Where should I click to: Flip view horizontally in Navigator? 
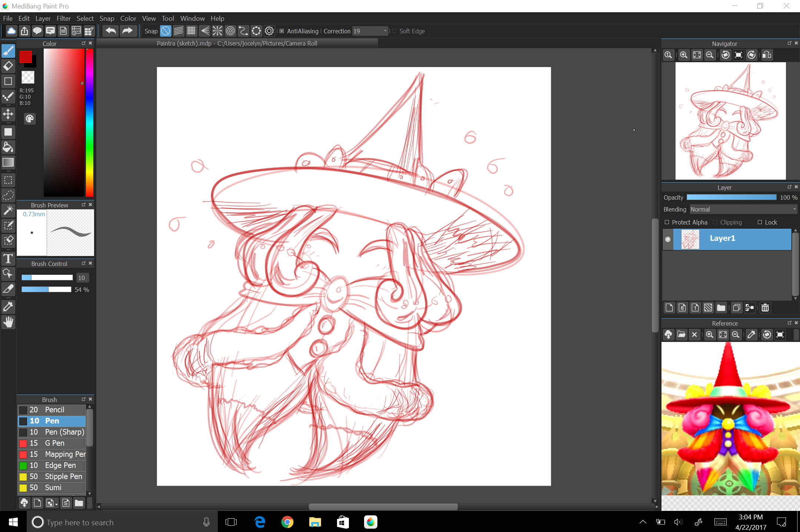(x=767, y=55)
